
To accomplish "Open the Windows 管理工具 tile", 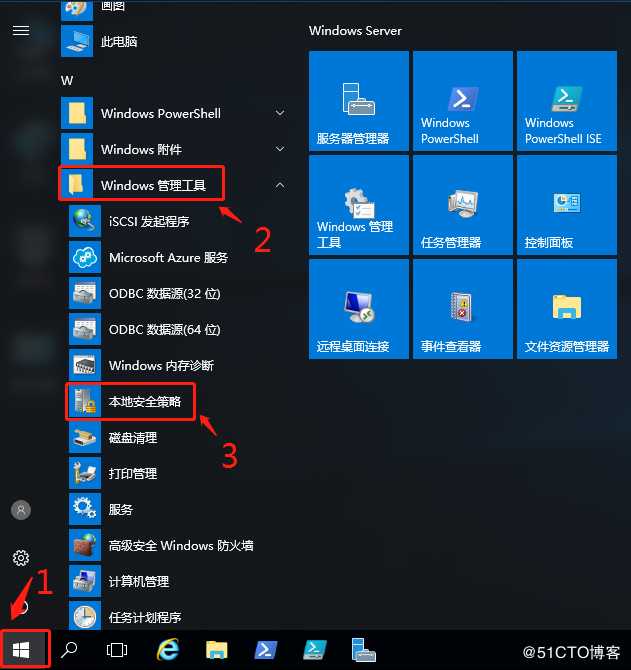I will point(359,205).
